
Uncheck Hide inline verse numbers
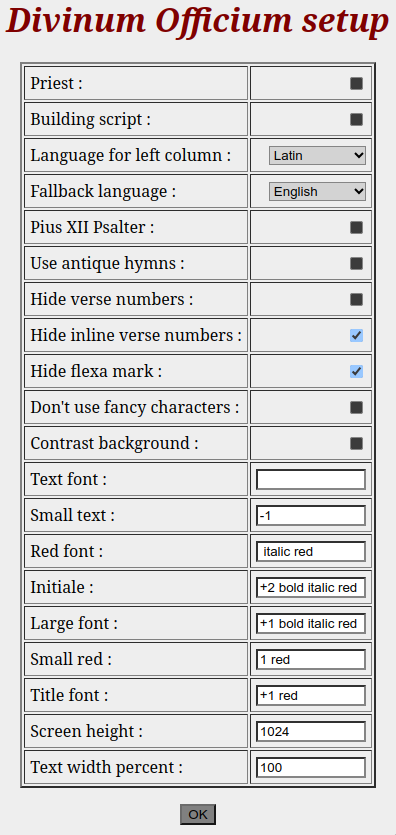[357, 335]
